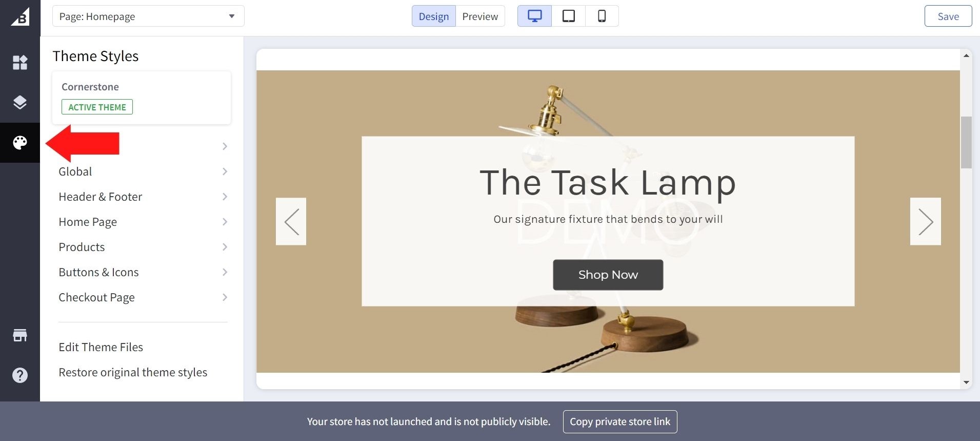980x441 pixels.
Task: Switch to desktop viewport icon
Action: [x=534, y=16]
